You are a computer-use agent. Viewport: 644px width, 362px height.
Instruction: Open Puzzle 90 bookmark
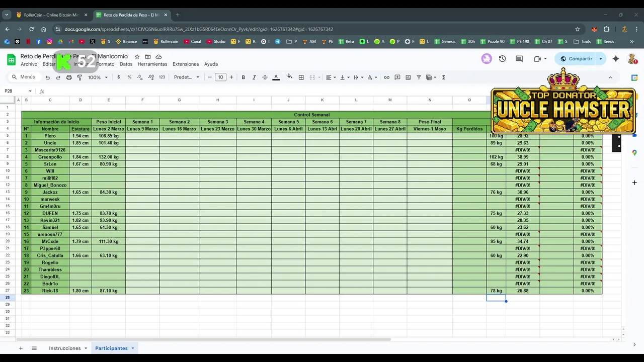492,42
